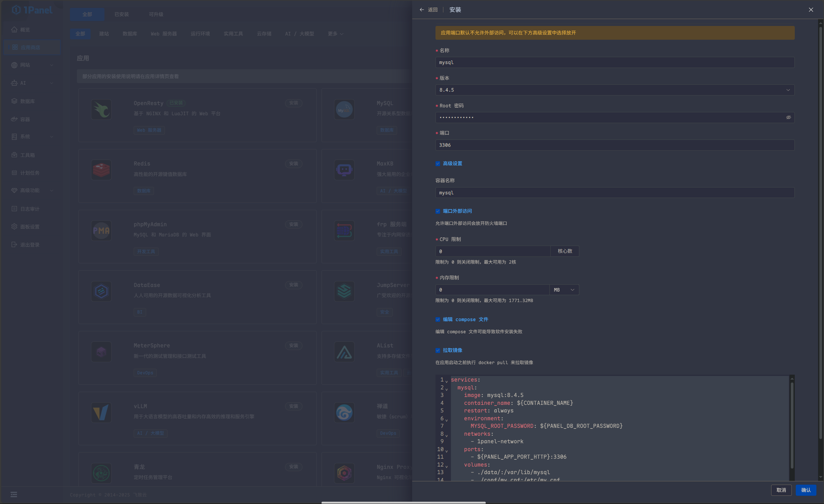Click the 取消 cancel button
The width and height of the screenshot is (824, 504).
pos(781,490)
